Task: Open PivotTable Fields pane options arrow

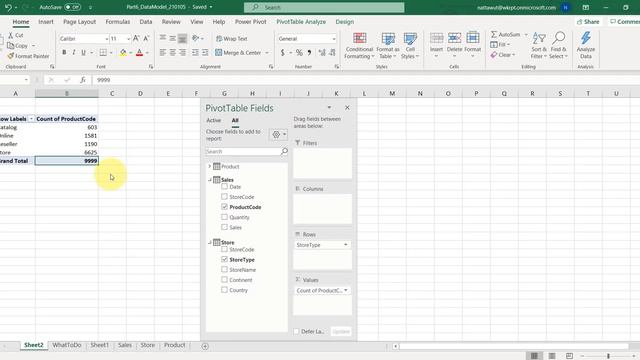Action: 329,107
